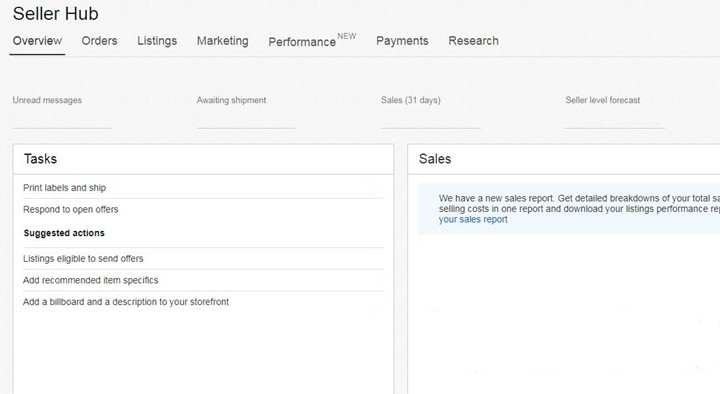Click the Unread messages summary
This screenshot has width=720, height=394.
47,100
